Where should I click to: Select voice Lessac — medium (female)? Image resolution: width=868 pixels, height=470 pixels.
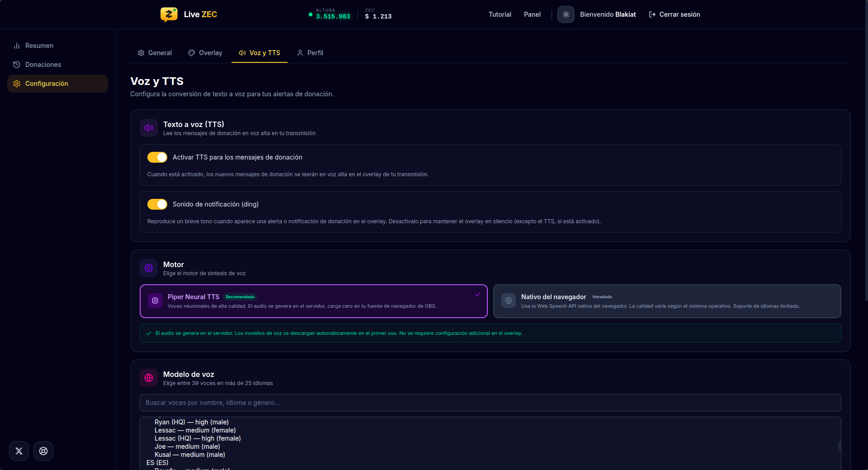tap(195, 430)
